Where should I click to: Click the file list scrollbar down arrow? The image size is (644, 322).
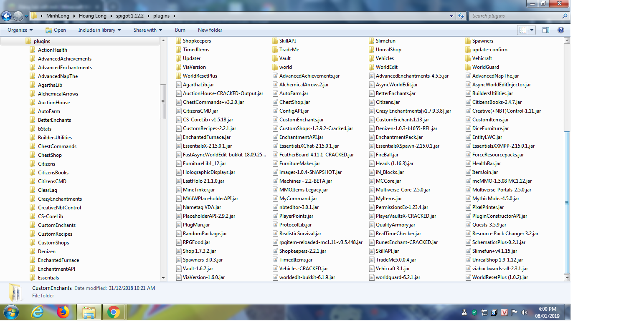[567, 277]
